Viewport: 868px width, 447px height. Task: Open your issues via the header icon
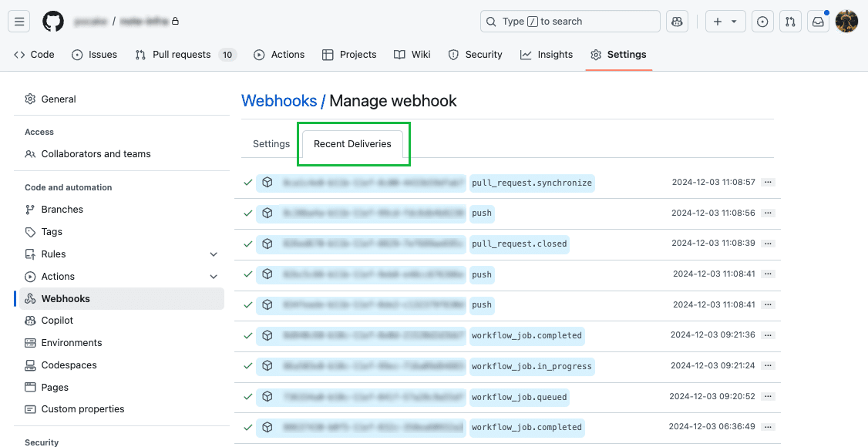pyautogui.click(x=762, y=21)
